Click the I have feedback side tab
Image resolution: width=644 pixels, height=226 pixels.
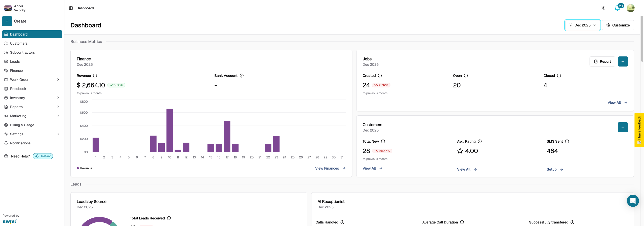coord(639,130)
